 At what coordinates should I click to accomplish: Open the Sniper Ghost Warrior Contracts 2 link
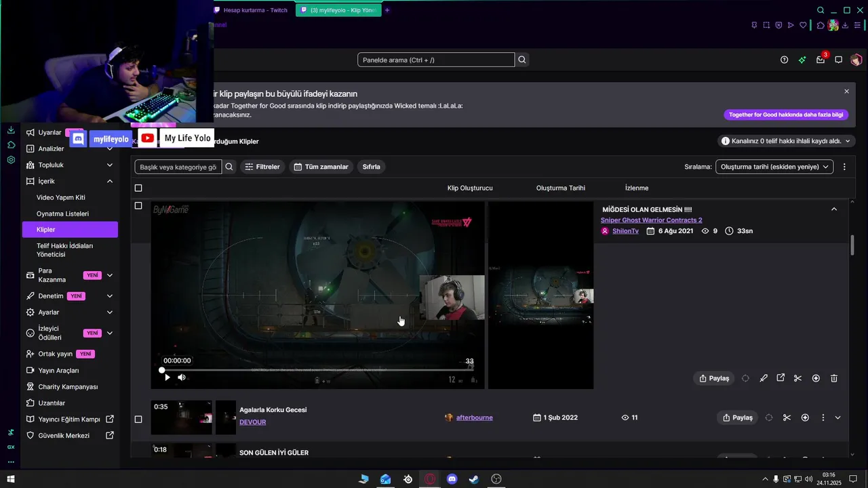[651, 220]
